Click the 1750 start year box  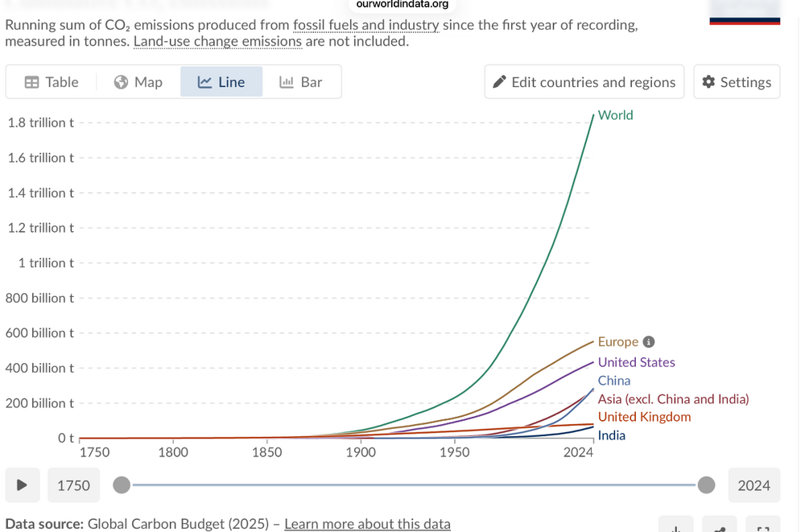point(73,485)
